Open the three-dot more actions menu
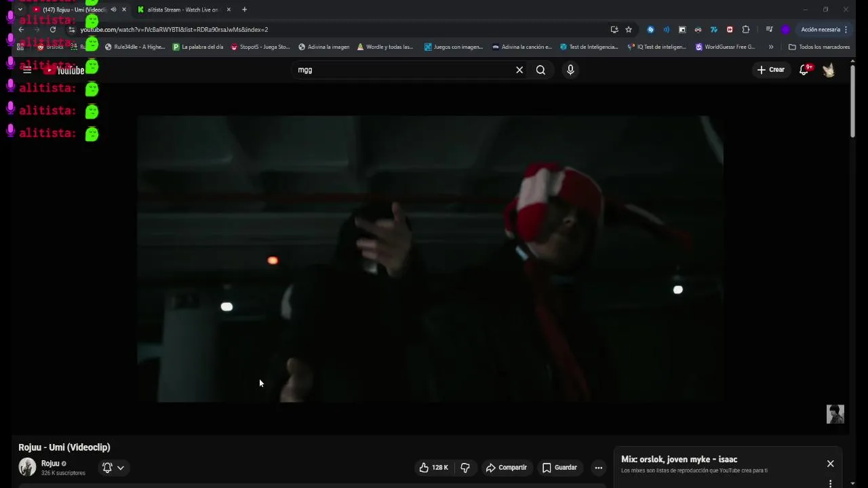This screenshot has width=868, height=488. (598, 468)
